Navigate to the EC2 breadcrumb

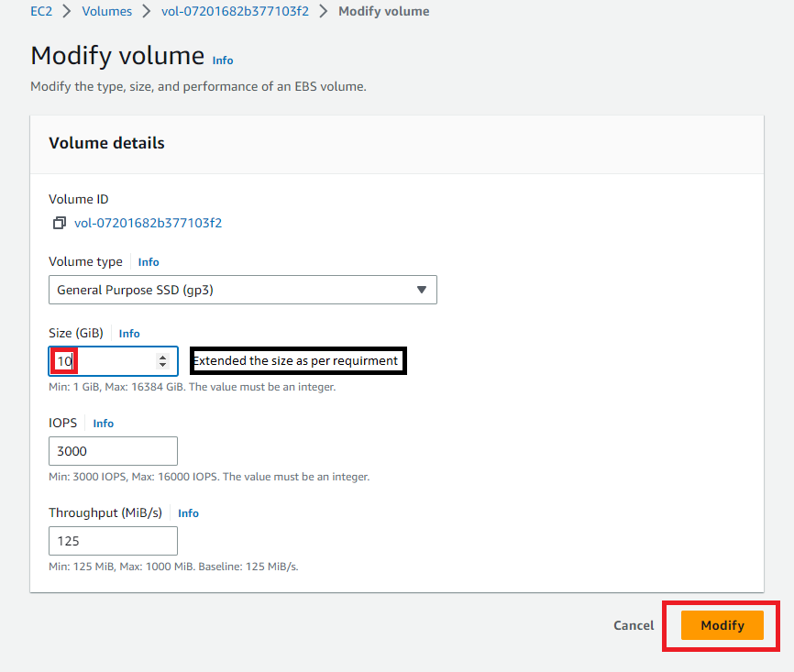(41, 11)
